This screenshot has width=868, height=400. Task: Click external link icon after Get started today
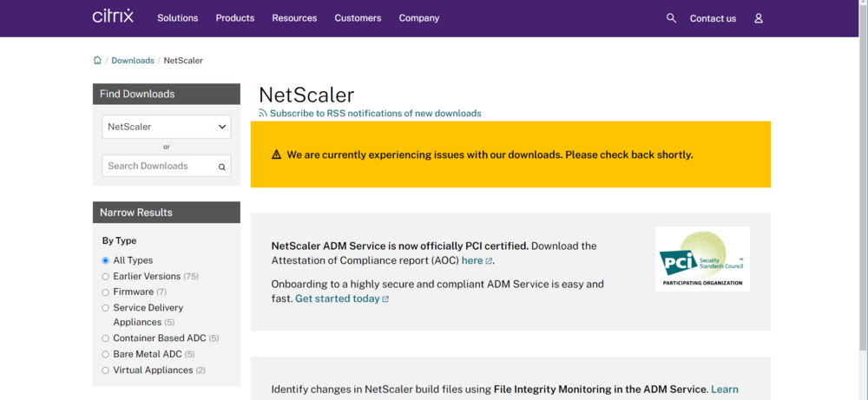coord(385,299)
